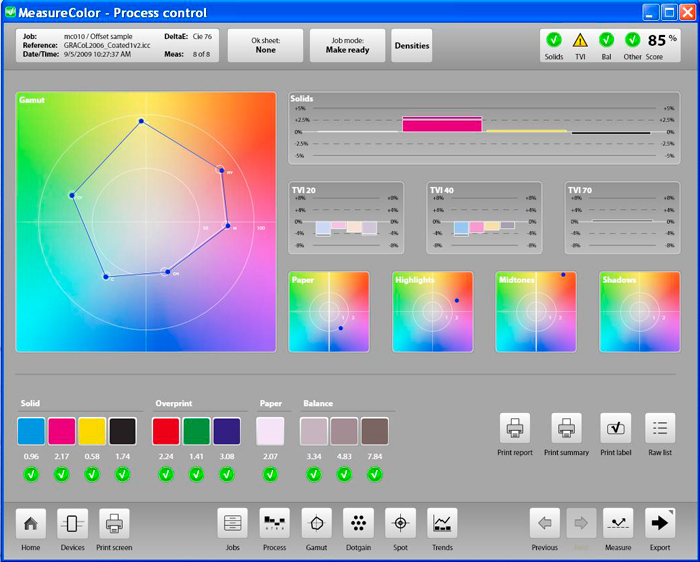Click the Print label button
This screenshot has height=562, width=700.
615,428
